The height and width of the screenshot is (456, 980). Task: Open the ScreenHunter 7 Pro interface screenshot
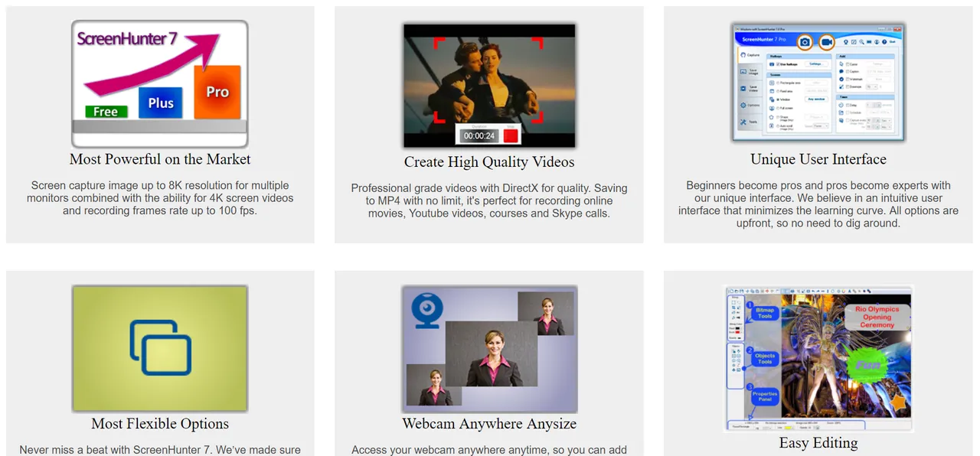point(818,82)
